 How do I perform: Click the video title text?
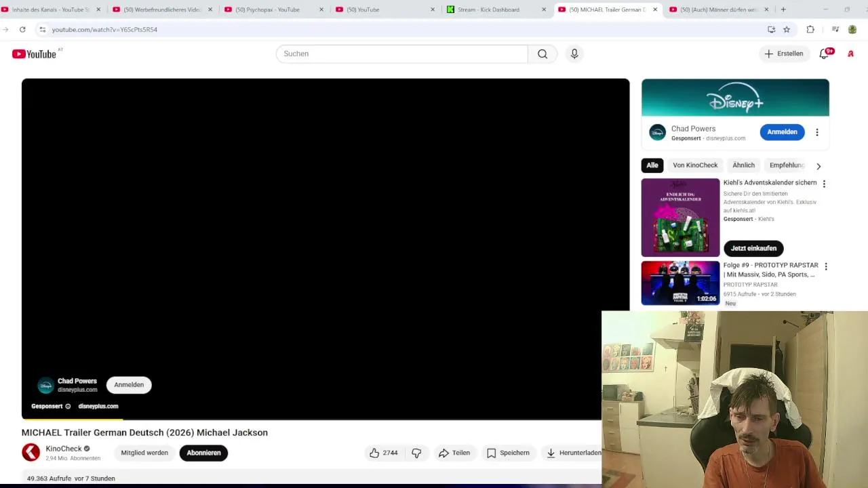144,432
